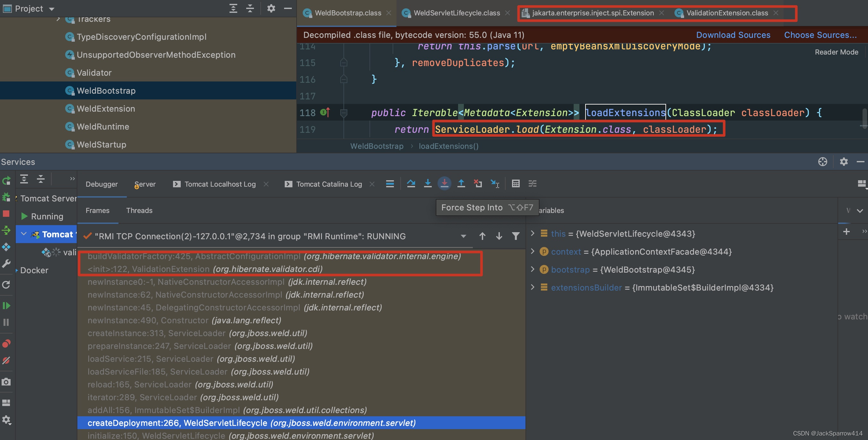
Task: Click the Step Over icon
Action: tap(411, 183)
